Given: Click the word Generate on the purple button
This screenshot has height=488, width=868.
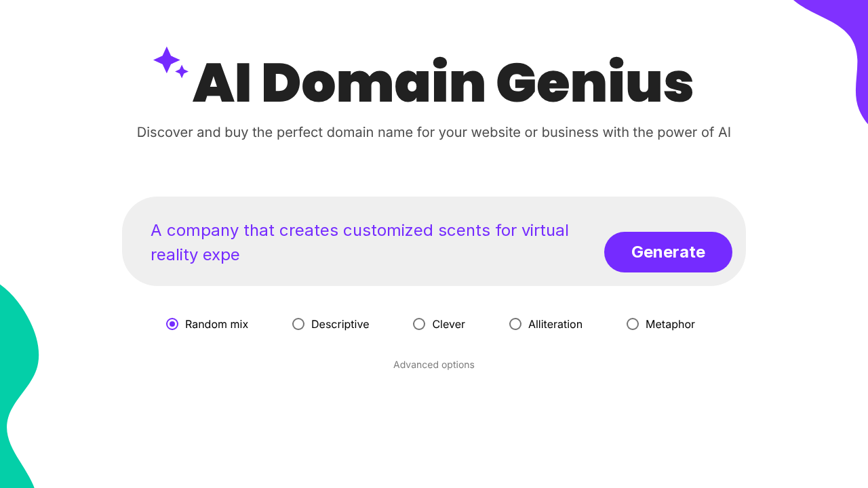Looking at the screenshot, I should 667,251.
